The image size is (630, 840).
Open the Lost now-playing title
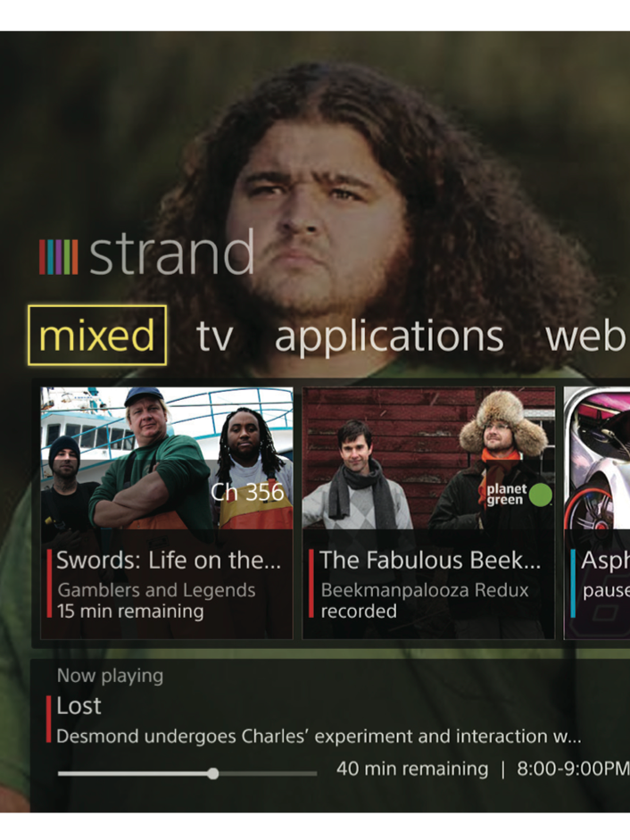pos(79,705)
